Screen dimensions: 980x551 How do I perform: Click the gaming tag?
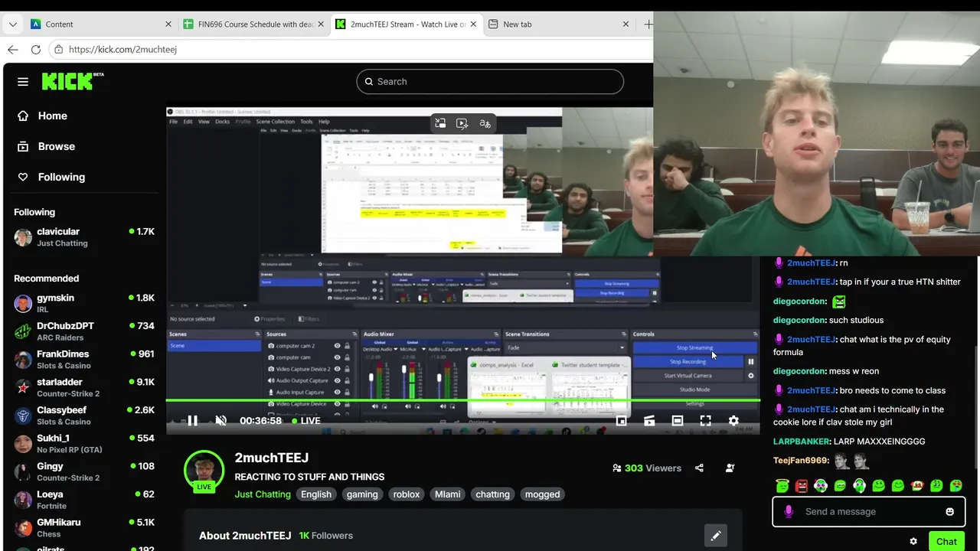click(x=362, y=494)
